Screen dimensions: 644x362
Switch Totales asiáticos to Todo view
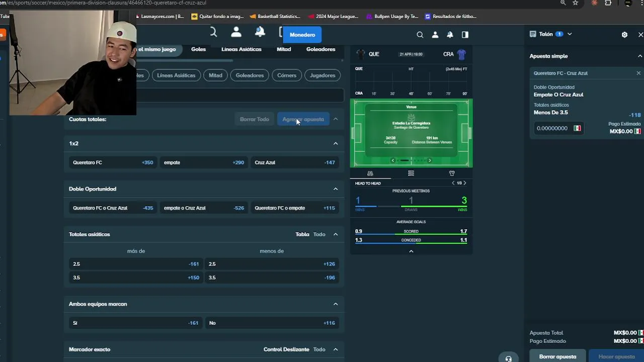[x=319, y=234]
